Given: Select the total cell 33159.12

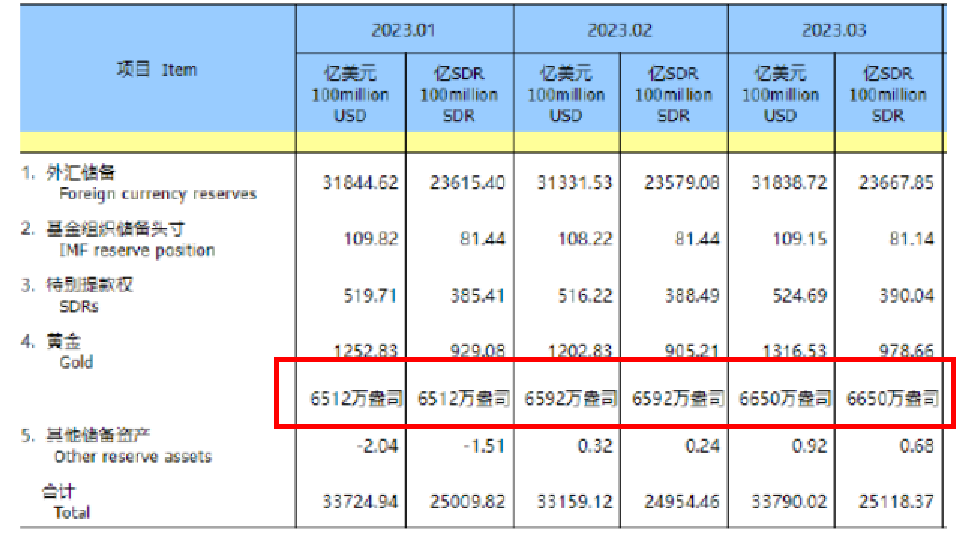Looking at the screenshot, I should tap(574, 501).
